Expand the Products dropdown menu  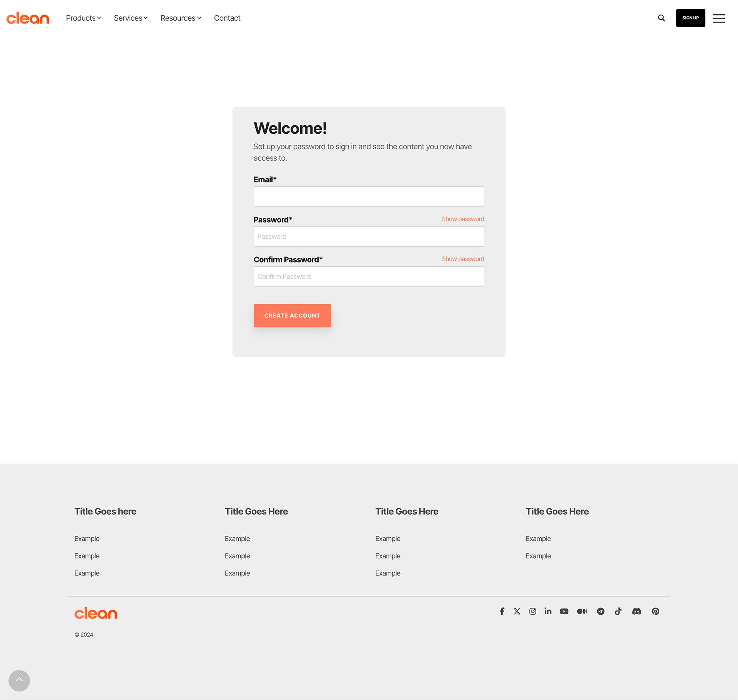click(83, 18)
